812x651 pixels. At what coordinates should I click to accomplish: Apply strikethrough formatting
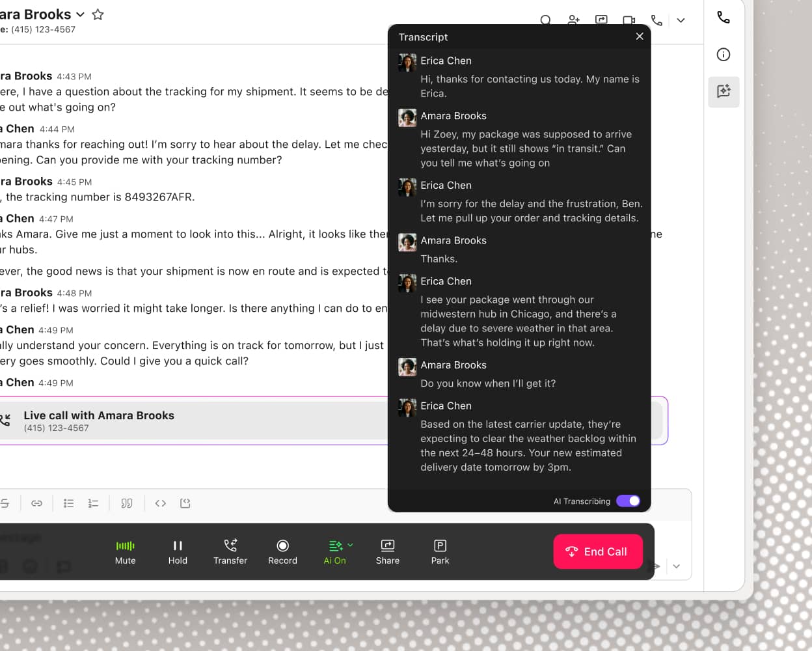5,503
